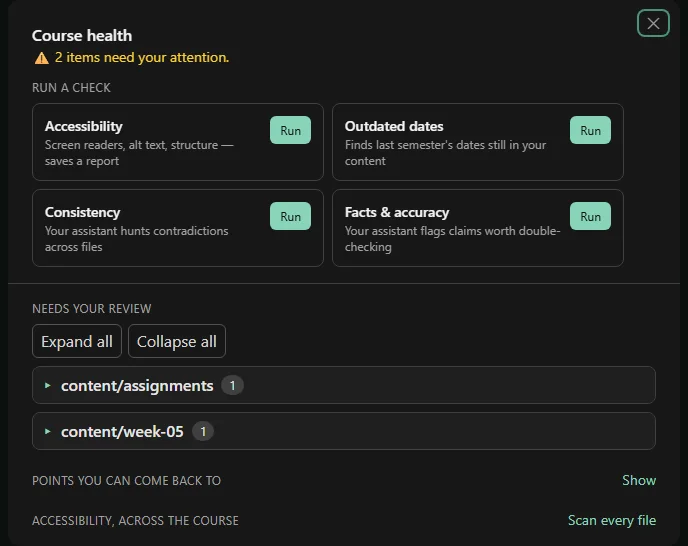Click ACCESSIBILITY, ACROSS THE COURSE label

[135, 521]
